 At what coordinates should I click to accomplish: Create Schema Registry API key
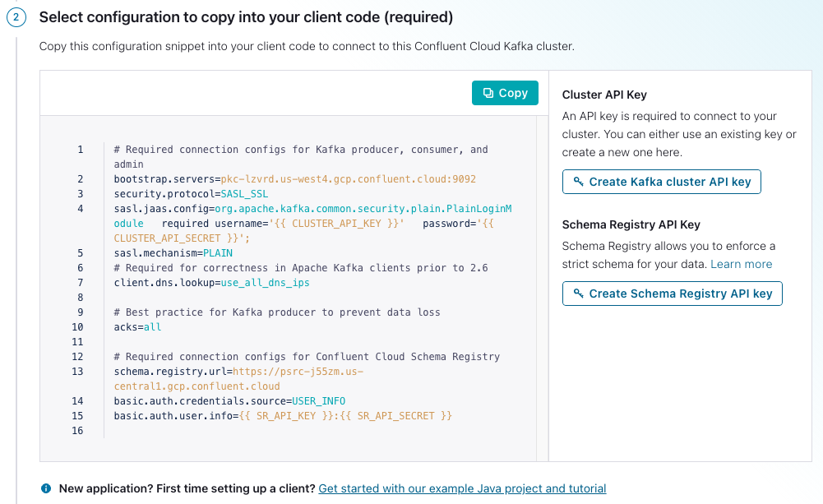tap(672, 294)
